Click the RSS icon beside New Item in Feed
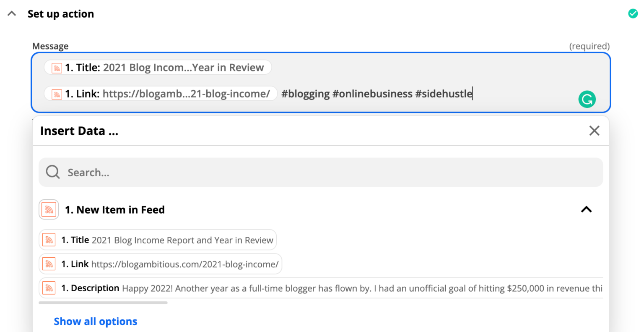 click(x=49, y=209)
